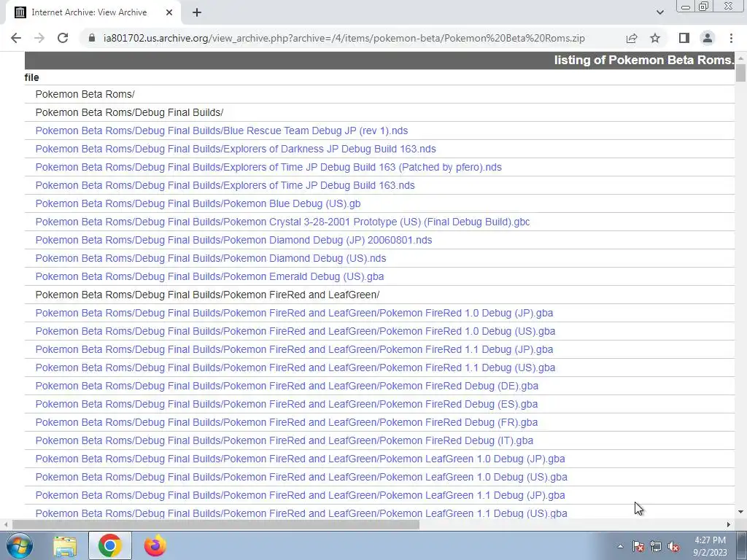747x560 pixels.
Task: Open the muted volume tray icon
Action: tap(673, 546)
